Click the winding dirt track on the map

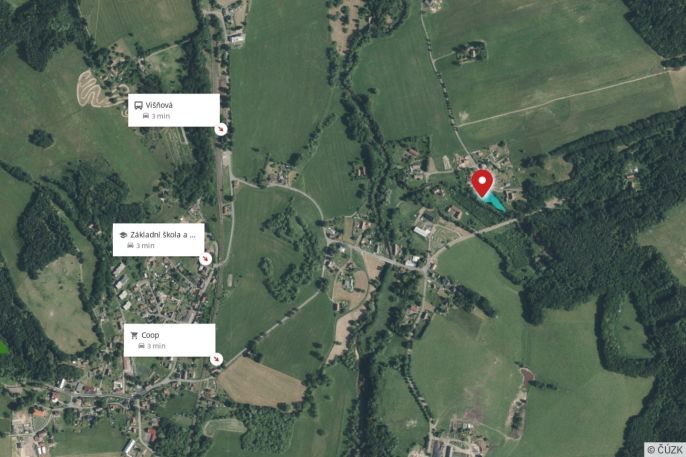tap(93, 89)
